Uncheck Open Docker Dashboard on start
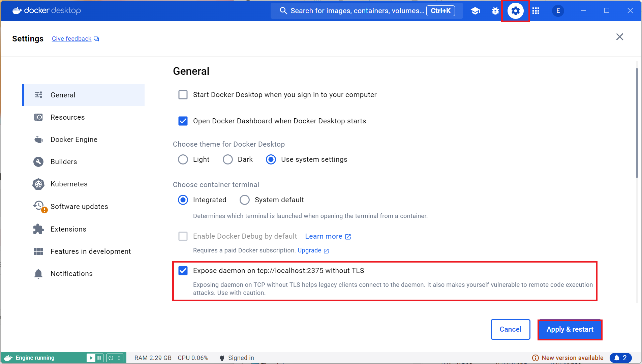The width and height of the screenshot is (642, 364). [x=183, y=121]
